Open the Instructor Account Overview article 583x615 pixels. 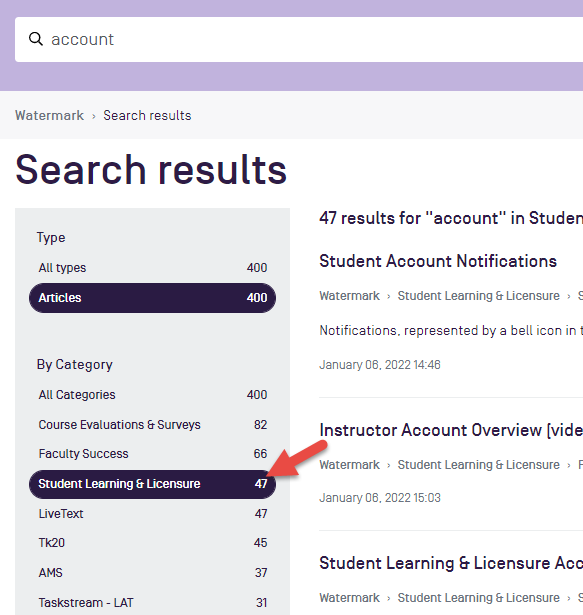(x=451, y=430)
